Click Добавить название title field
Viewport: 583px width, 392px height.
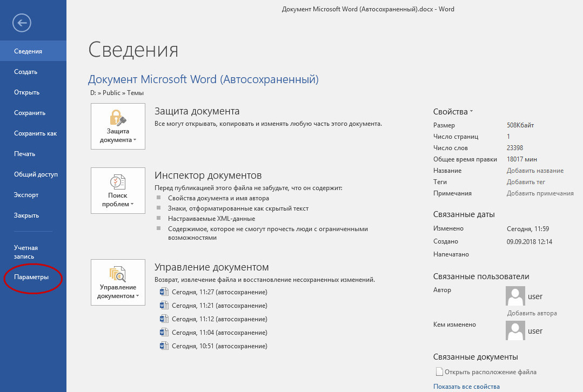[535, 171]
